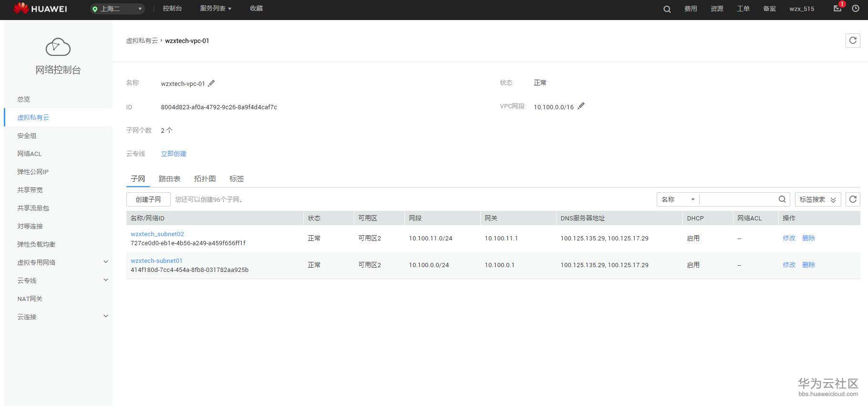
Task: Open 总览 in the sidebar
Action: tap(24, 99)
